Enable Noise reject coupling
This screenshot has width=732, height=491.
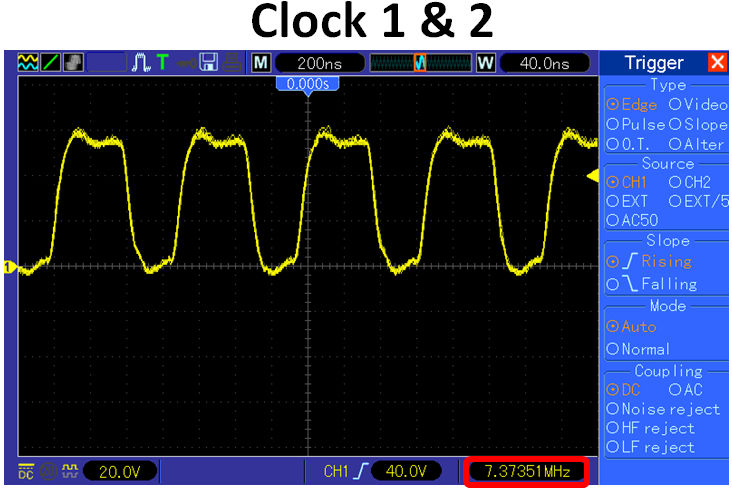coord(663,409)
